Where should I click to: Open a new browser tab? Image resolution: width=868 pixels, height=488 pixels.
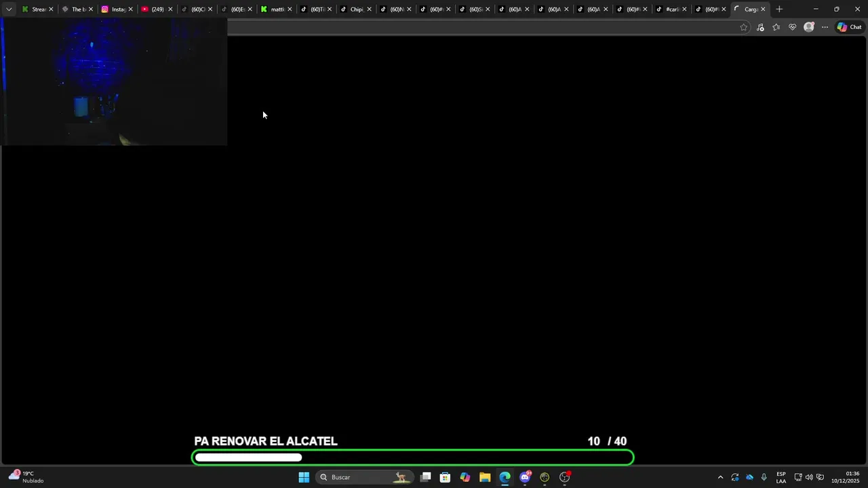click(x=779, y=9)
